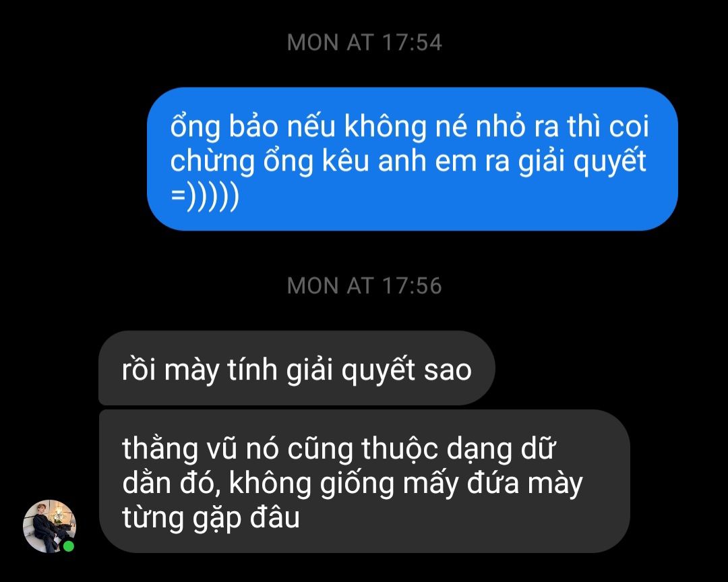Click the "=)))))" emoticon text in blue bubble
Viewport: 728px width, 582px height.
click(205, 196)
